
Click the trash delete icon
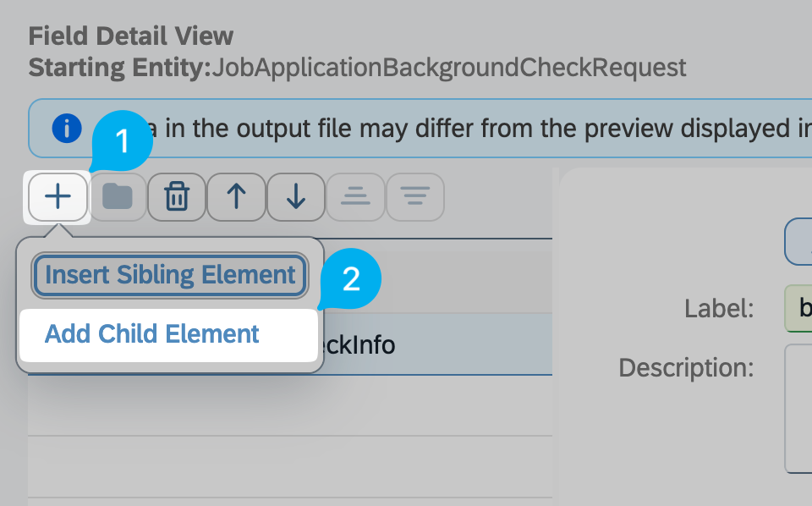(x=177, y=197)
